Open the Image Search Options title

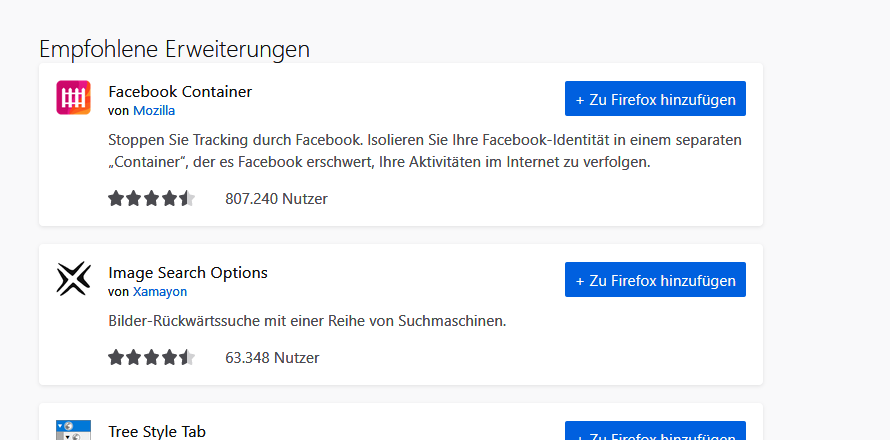click(188, 272)
